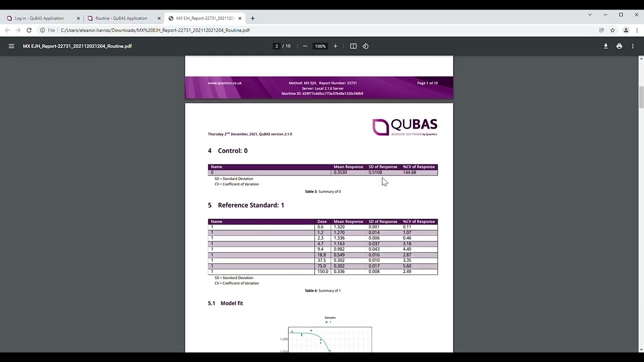Download the PDF report
Viewport: 644px width, 362px height.
tap(606, 46)
